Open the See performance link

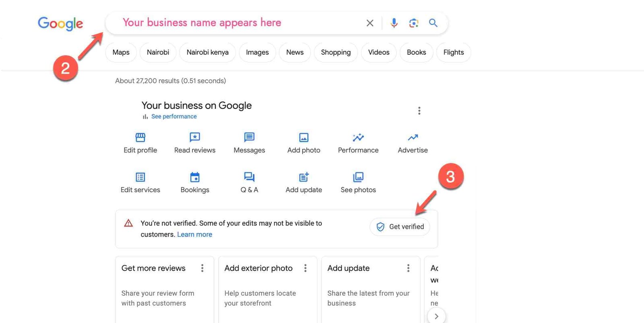coord(174,116)
